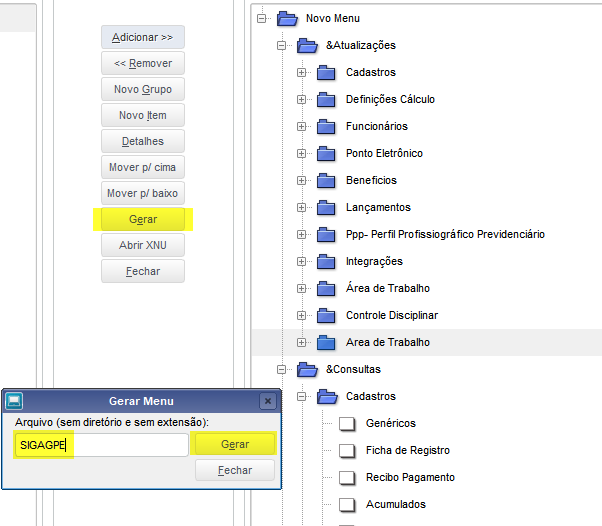This screenshot has height=526, width=602.
Task: Expand the Área de Trabalho folder with accent
Action: coord(301,288)
